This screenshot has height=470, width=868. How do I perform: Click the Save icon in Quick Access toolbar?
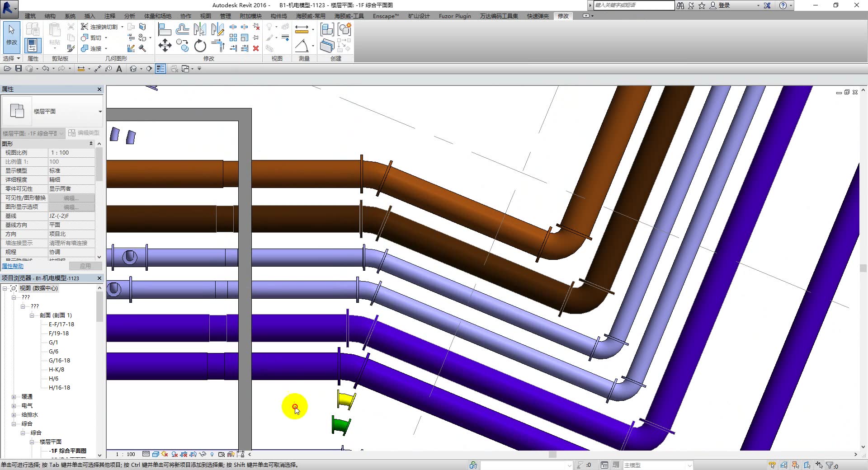(19, 68)
